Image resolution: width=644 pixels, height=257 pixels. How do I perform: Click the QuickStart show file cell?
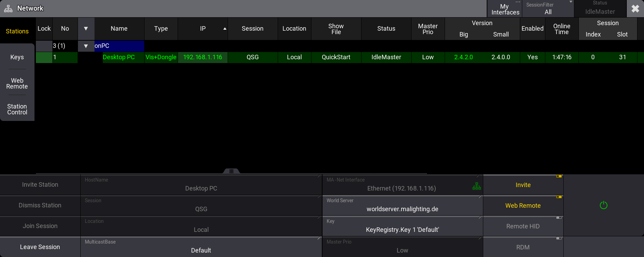point(336,57)
